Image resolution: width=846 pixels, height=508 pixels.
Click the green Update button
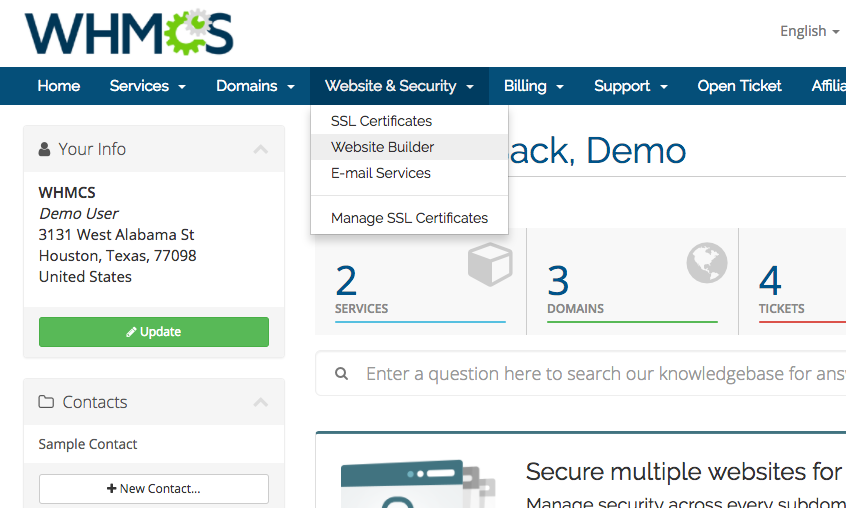pyautogui.click(x=154, y=332)
